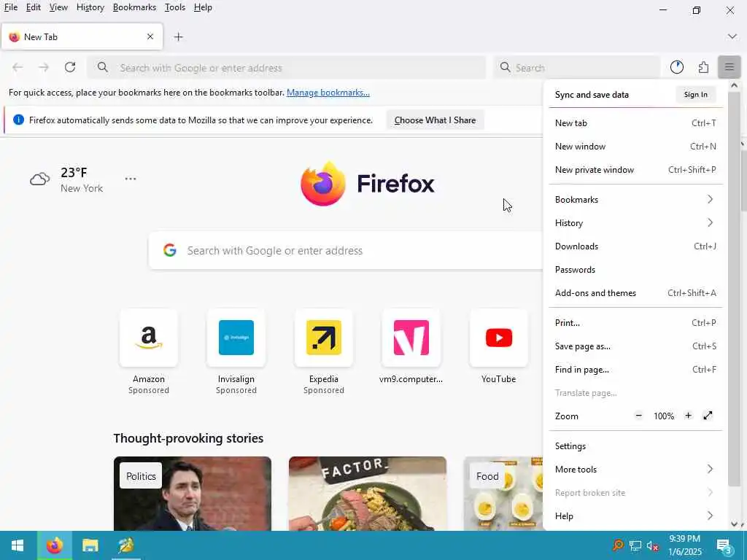Expand the Help submenu in app menu
Image resolution: width=747 pixels, height=560 pixels.
pos(635,516)
